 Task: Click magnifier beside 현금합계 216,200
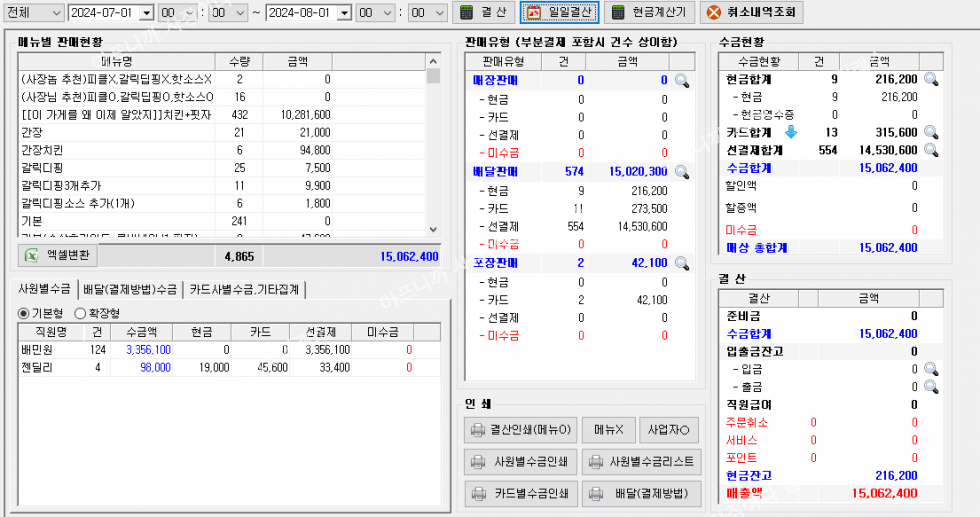(x=930, y=78)
